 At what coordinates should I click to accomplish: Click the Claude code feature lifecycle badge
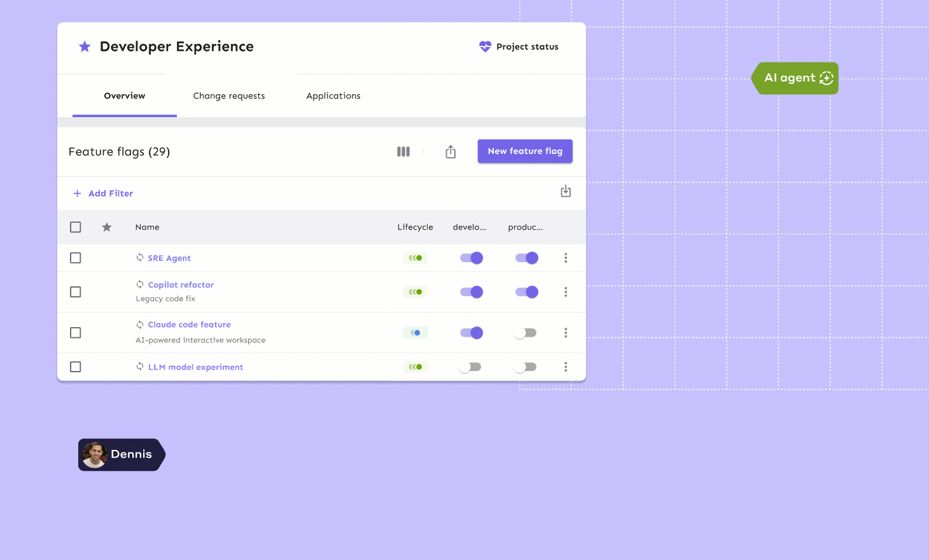416,333
